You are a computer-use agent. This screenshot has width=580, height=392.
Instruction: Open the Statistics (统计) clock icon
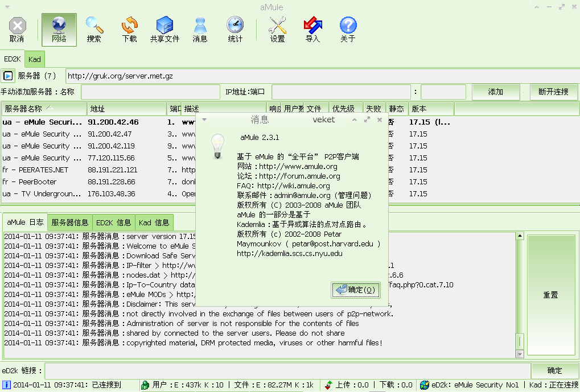click(x=235, y=30)
